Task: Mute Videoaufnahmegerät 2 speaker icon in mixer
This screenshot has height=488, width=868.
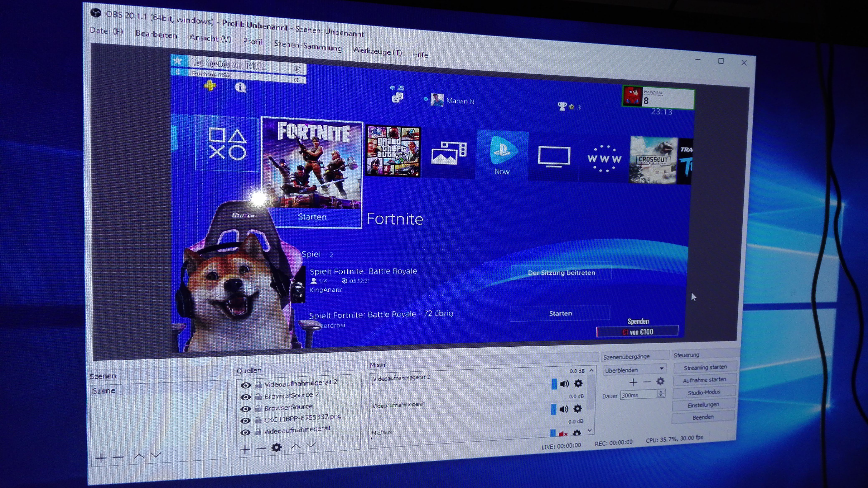Action: point(564,384)
